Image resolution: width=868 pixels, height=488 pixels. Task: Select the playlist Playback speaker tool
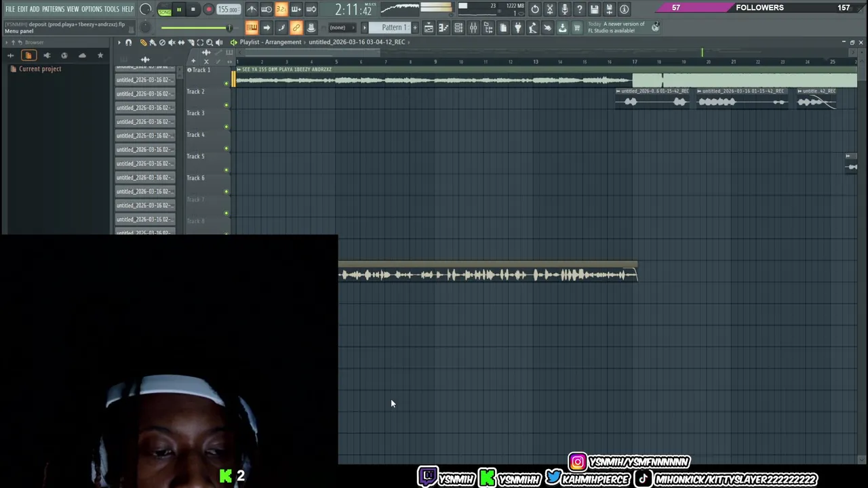point(219,42)
